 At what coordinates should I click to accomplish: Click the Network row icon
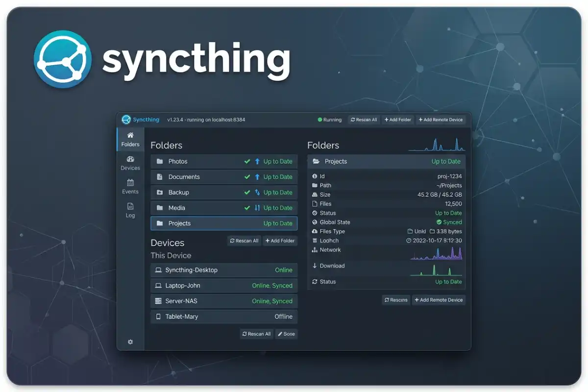[x=315, y=250]
